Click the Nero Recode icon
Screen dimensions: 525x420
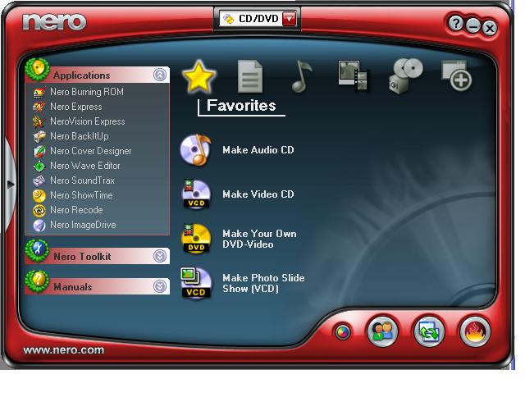(39, 210)
